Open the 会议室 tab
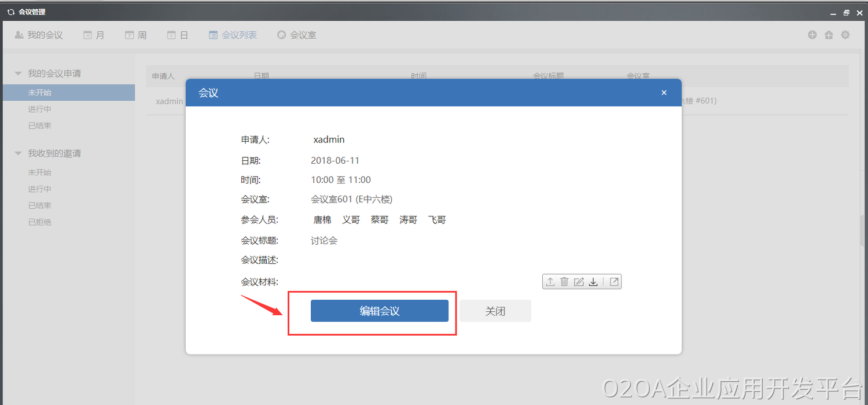Viewport: 868px width, 405px height. [296, 35]
